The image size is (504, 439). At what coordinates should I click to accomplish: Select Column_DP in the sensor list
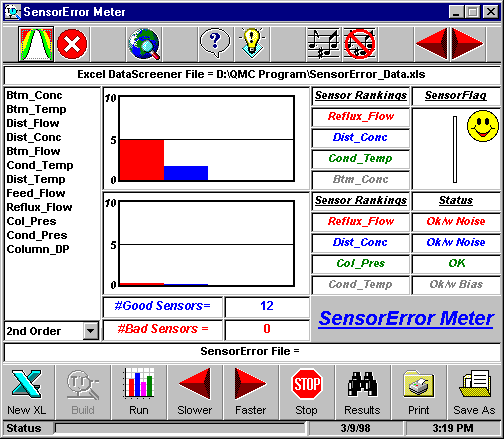pos(38,249)
